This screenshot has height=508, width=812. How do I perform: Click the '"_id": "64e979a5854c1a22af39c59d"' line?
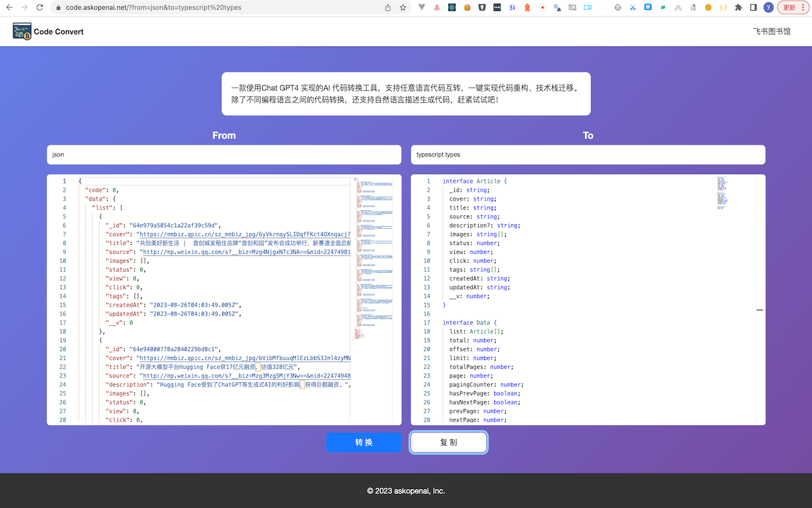point(163,225)
